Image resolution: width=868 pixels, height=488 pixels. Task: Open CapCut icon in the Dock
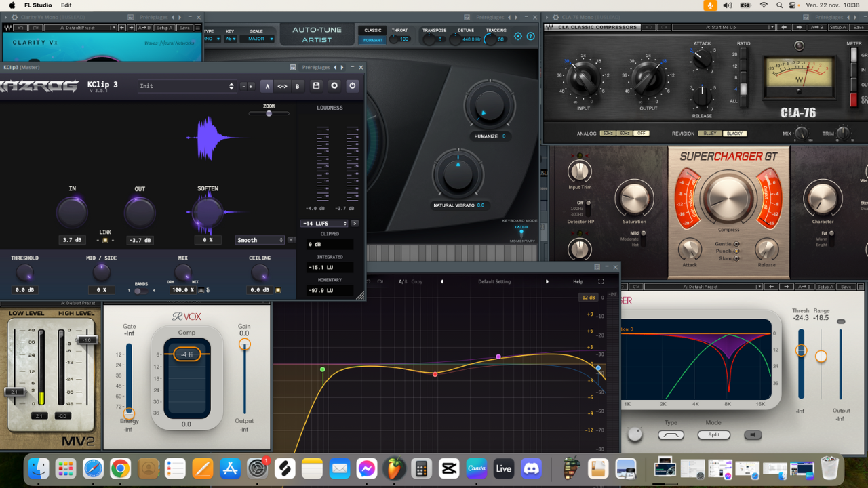point(449,468)
